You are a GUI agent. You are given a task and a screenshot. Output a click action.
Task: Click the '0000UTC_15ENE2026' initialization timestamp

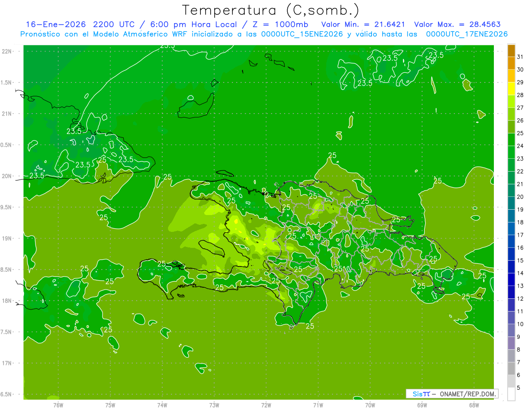pyautogui.click(x=302, y=34)
